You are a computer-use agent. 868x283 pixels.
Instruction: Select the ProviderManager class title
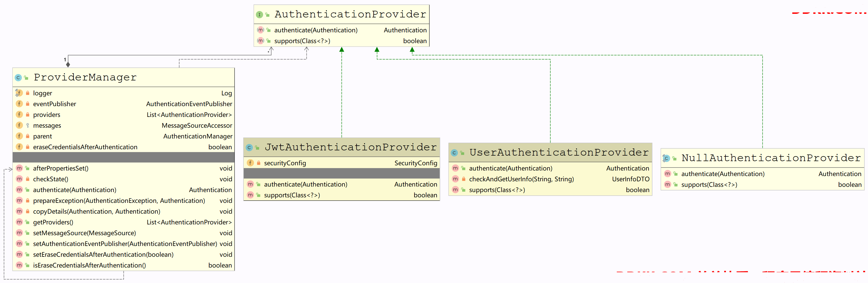[85, 77]
